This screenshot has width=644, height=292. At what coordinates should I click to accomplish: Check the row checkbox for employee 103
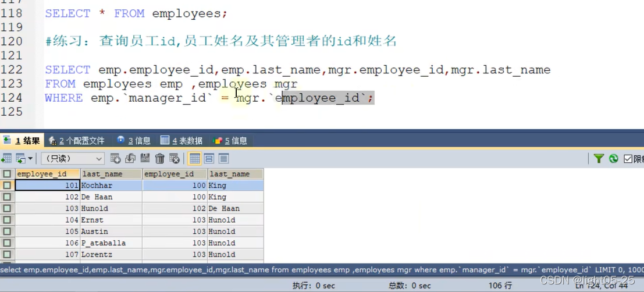[x=7, y=209]
